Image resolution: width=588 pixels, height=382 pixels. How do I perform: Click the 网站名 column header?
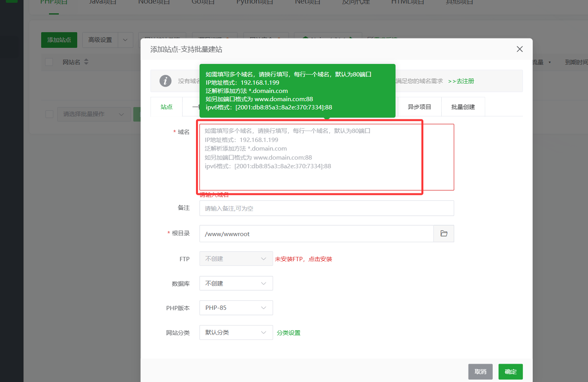(x=71, y=62)
